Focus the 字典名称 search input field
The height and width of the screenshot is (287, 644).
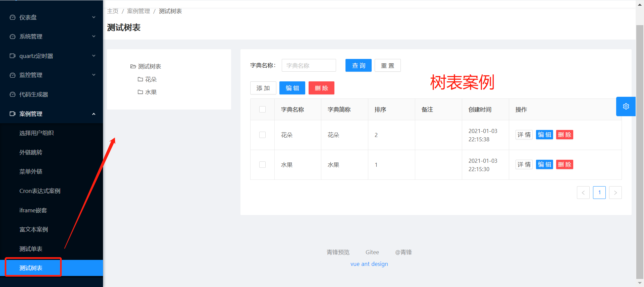click(x=309, y=65)
